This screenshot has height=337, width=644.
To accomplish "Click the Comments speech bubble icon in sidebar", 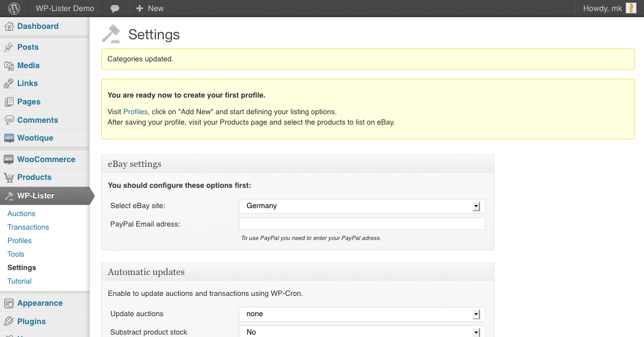I will point(9,120).
